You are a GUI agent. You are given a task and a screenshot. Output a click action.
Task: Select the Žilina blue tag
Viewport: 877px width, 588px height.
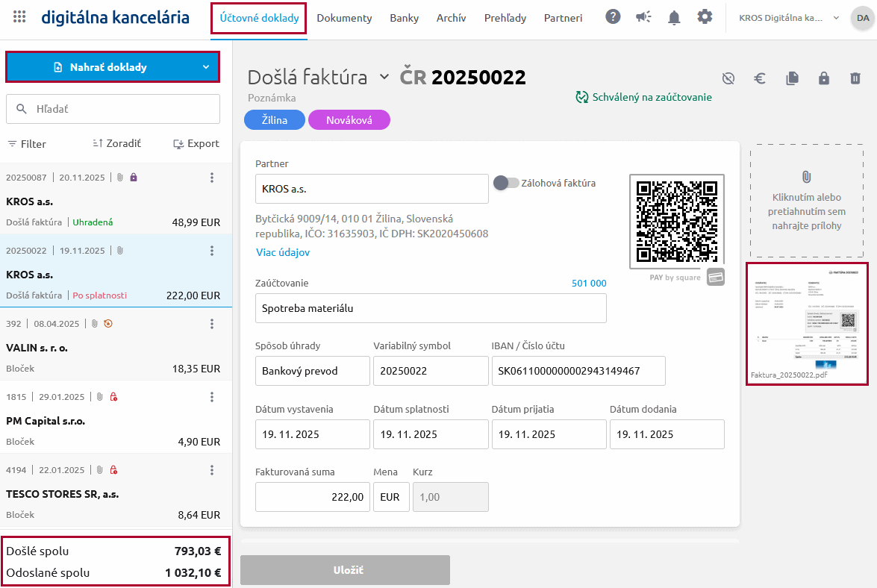click(275, 120)
